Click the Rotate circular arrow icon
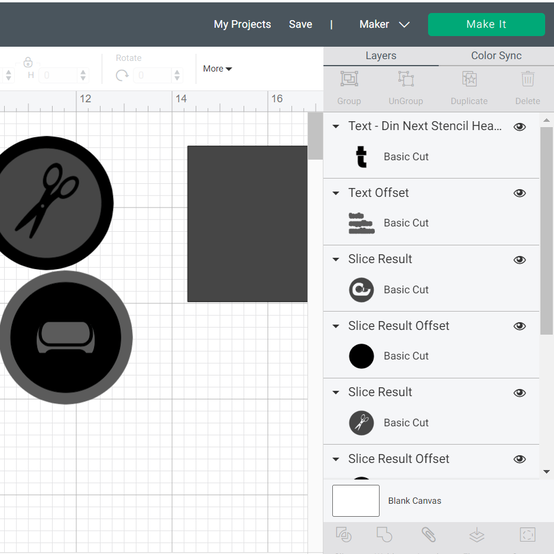554x554 pixels. 122,75
